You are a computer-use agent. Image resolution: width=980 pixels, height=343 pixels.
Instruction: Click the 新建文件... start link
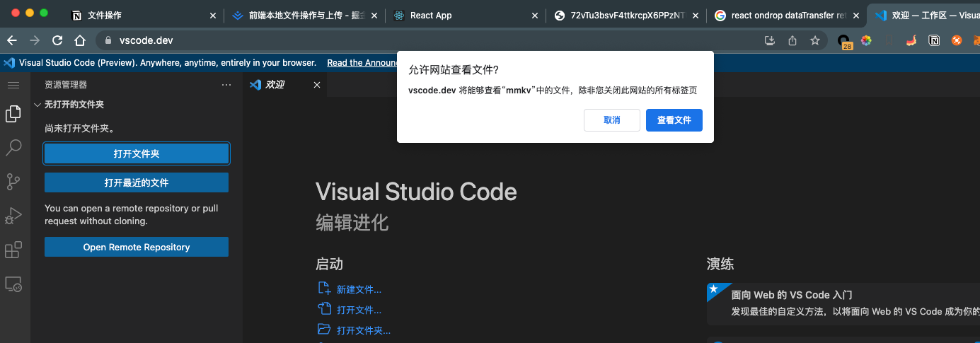(x=359, y=289)
